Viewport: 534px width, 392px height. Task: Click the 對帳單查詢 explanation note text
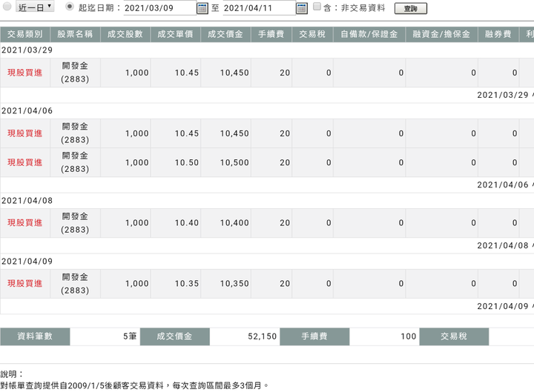point(134,385)
